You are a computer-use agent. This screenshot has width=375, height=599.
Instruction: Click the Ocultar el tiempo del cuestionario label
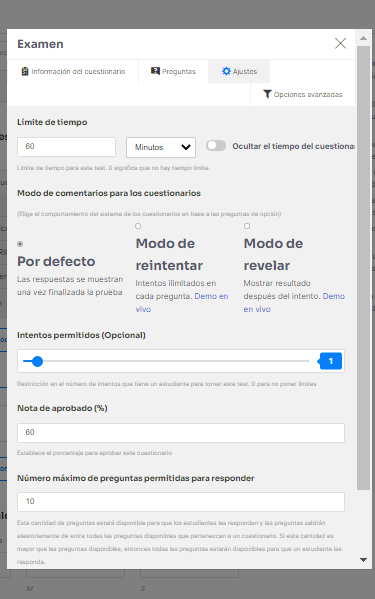pos(293,146)
